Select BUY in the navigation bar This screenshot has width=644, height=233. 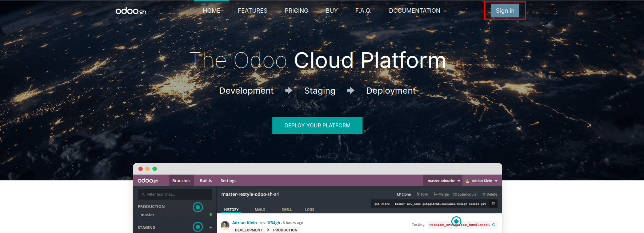pos(332,11)
